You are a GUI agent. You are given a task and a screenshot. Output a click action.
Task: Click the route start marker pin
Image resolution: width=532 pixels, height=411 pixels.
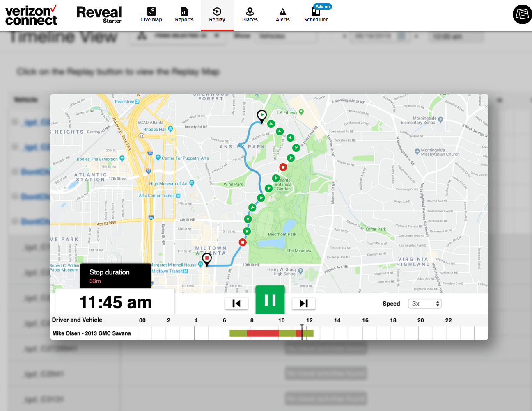click(x=261, y=116)
